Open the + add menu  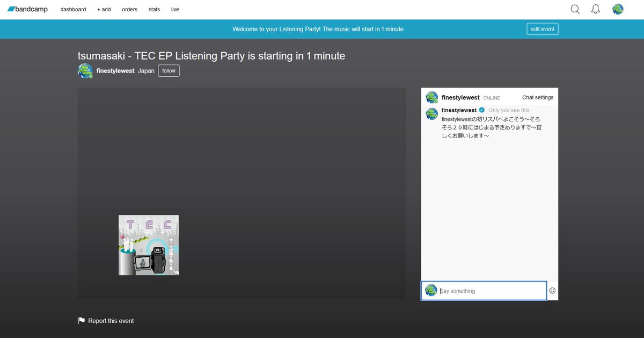[104, 10]
